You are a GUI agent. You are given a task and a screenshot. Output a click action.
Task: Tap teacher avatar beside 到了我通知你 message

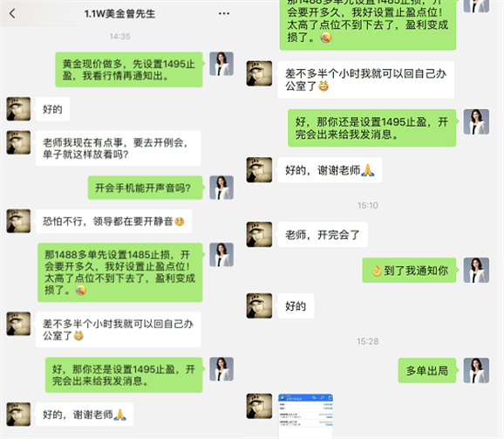tap(476, 271)
